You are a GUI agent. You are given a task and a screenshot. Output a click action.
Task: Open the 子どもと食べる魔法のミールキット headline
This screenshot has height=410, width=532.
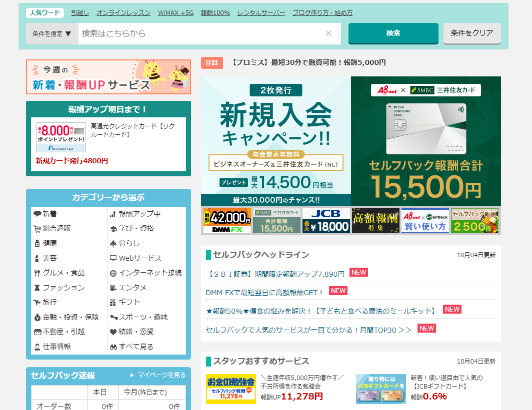point(321,311)
